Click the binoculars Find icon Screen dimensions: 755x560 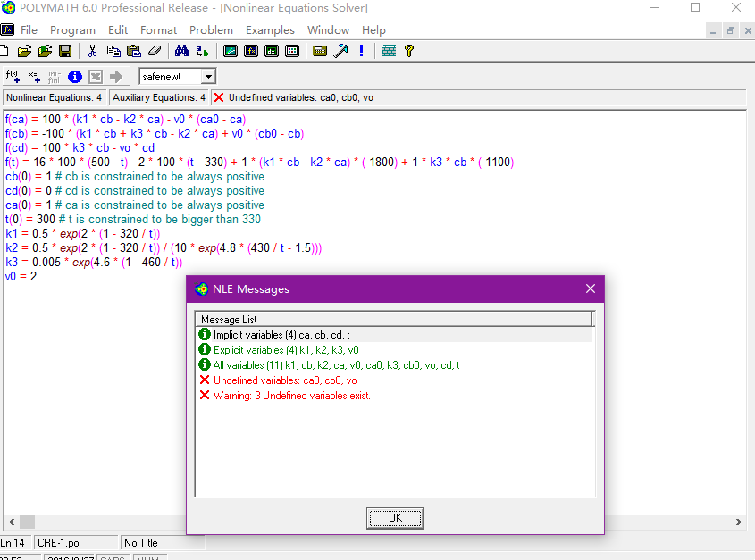[x=181, y=51]
